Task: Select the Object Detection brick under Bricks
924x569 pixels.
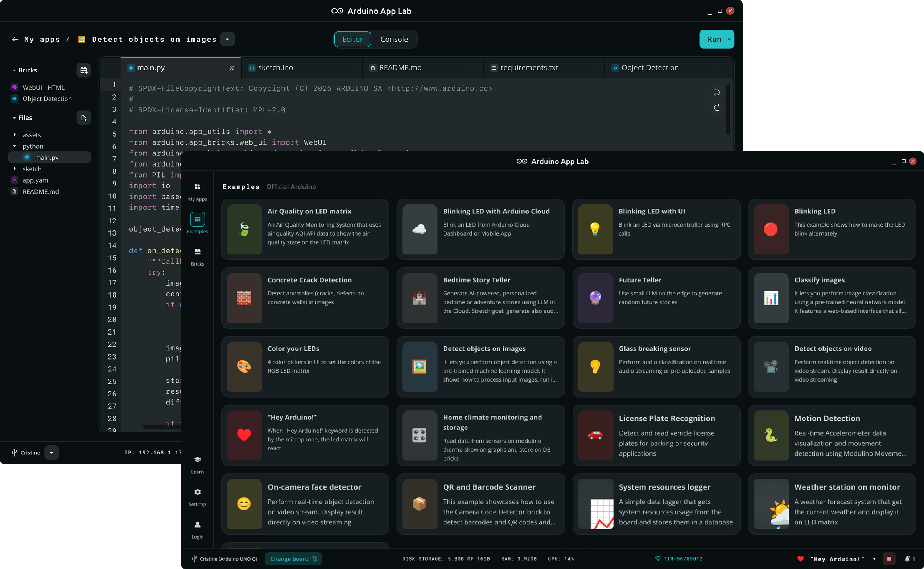Action: click(x=47, y=99)
